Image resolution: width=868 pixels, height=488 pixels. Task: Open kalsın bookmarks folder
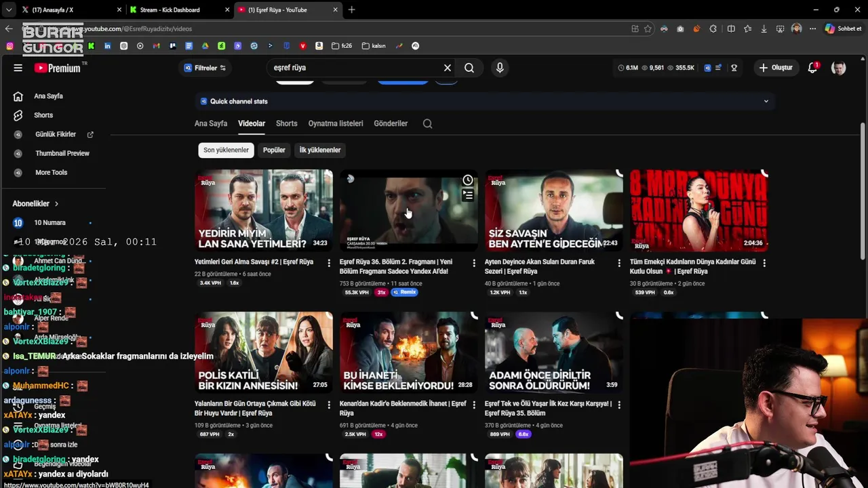[x=374, y=46]
